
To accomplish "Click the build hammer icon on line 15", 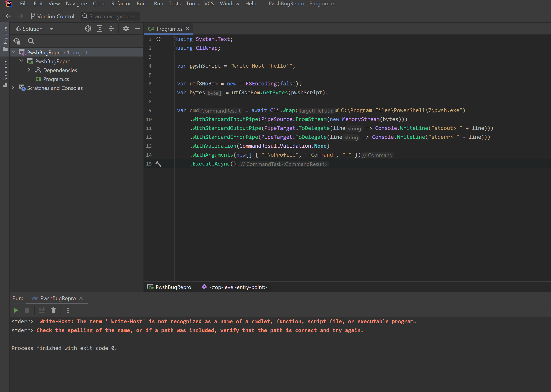I will coord(159,164).
